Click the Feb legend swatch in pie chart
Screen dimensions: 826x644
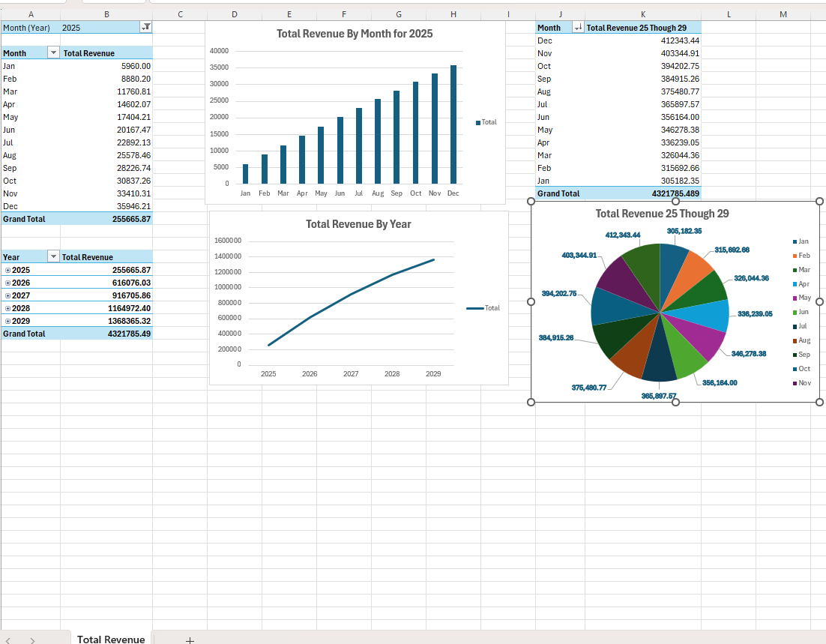(795, 256)
